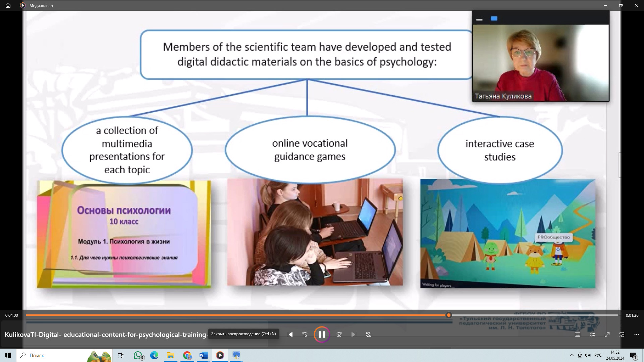The width and height of the screenshot is (644, 362).
Task: Open more options ellipsis menu
Action: (x=637, y=335)
